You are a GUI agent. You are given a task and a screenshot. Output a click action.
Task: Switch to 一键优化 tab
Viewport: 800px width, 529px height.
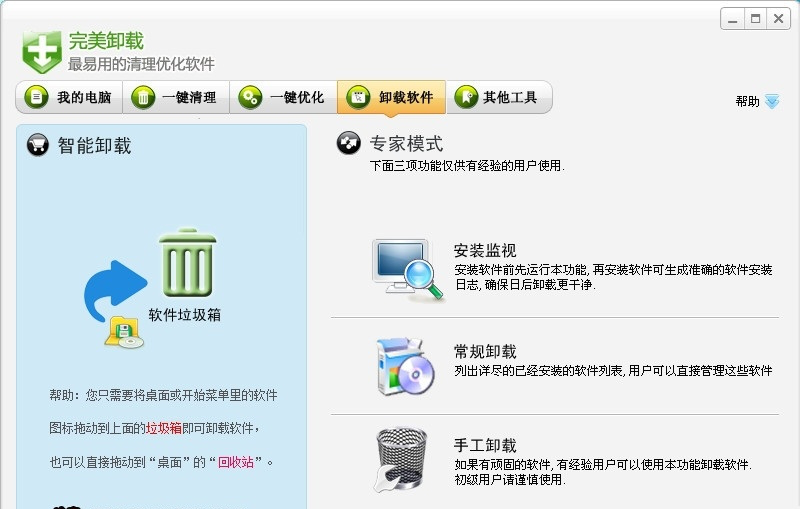pos(283,97)
